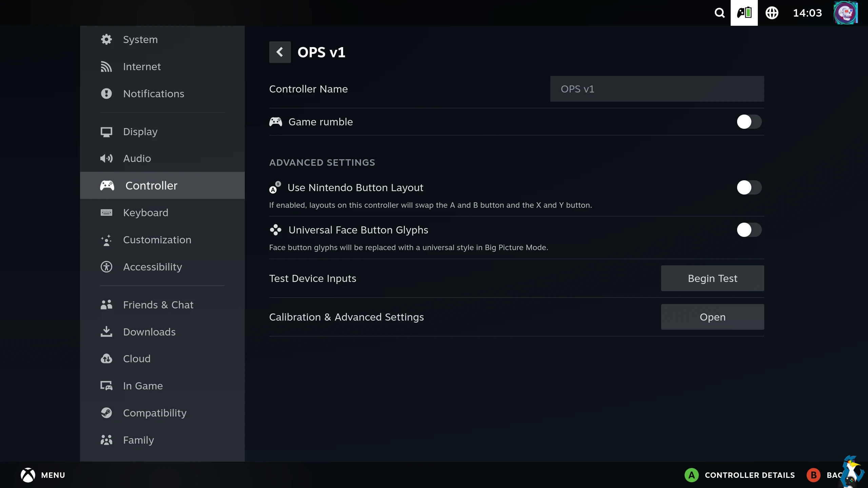This screenshot has height=488, width=868.
Task: Click the gamepad icon beside Game rumble
Action: click(x=276, y=122)
